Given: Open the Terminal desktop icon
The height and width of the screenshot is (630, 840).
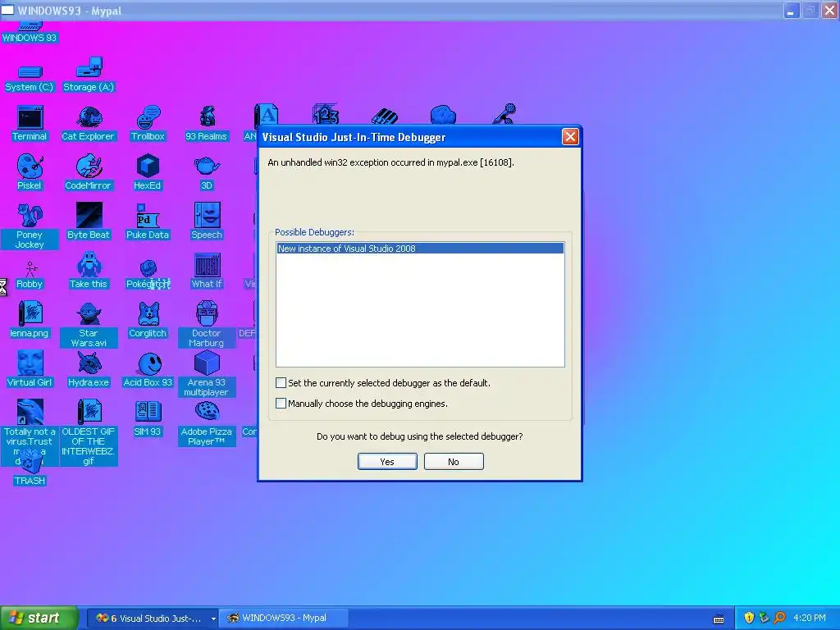Looking at the screenshot, I should point(30,124).
